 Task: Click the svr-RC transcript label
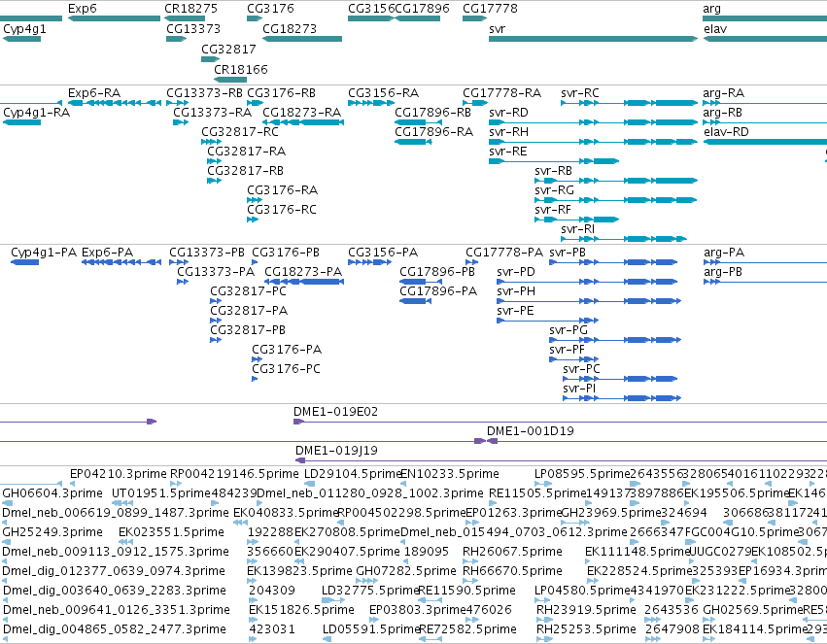point(579,93)
